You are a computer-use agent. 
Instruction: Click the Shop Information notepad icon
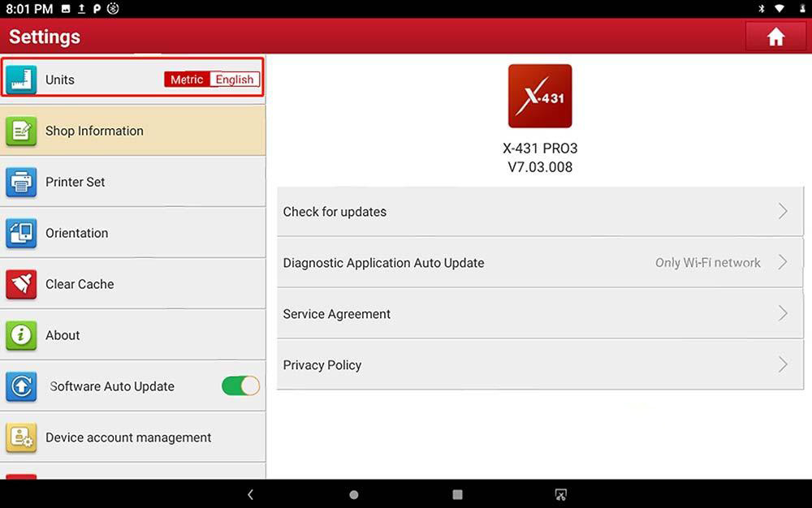click(x=21, y=131)
